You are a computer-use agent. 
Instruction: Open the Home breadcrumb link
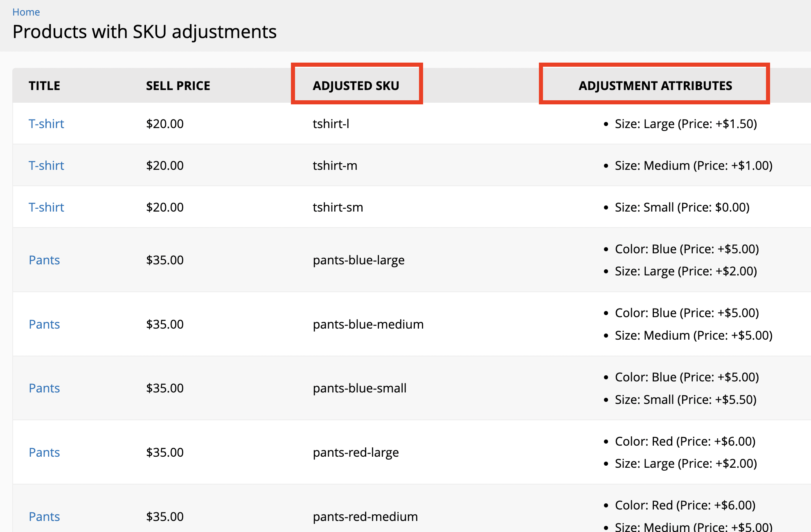click(x=26, y=12)
